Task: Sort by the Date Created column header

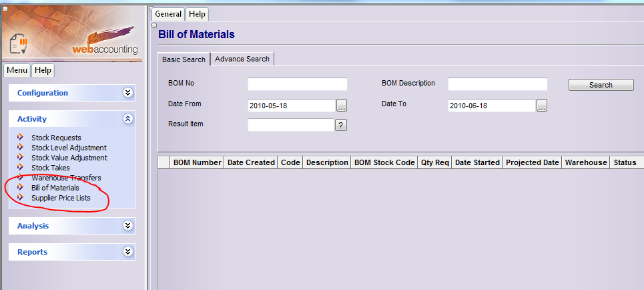Action: coord(251,162)
